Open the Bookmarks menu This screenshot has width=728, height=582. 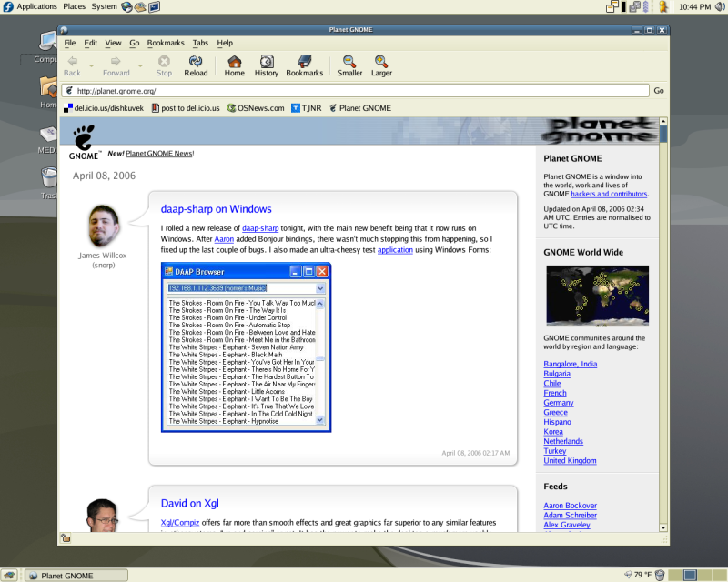coord(166,43)
